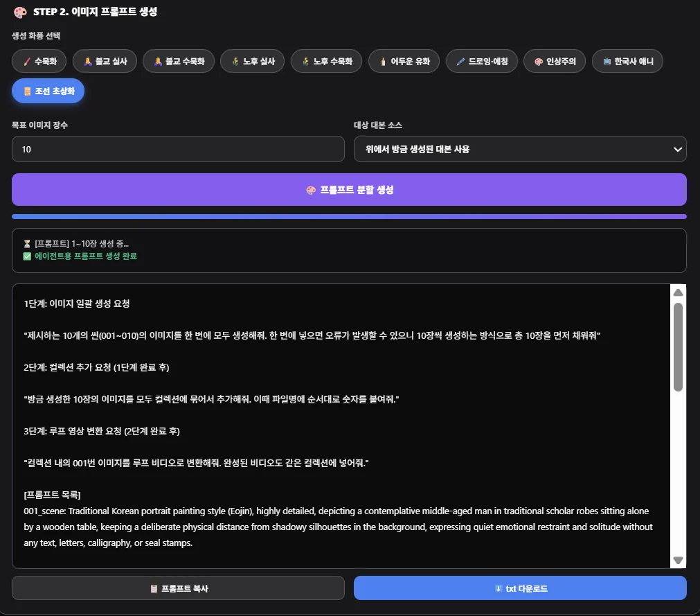Click the download arrow icon on txt 다운로드
The height and width of the screenshot is (616, 700).
tap(499, 589)
